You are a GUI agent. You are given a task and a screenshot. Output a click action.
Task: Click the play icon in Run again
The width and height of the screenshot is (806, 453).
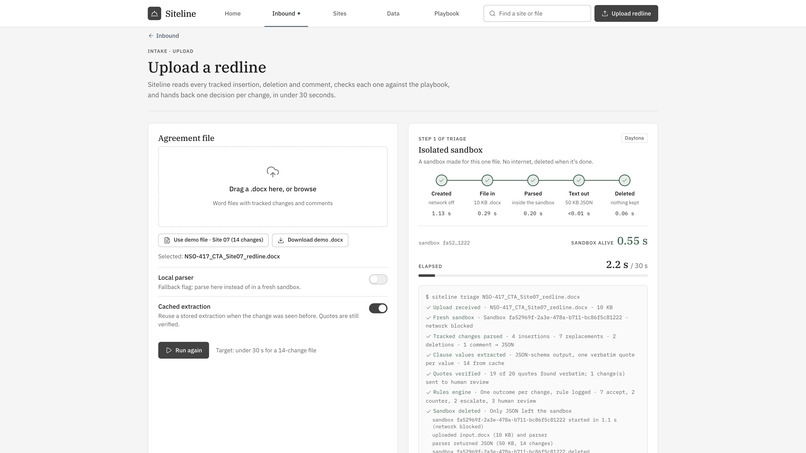169,350
